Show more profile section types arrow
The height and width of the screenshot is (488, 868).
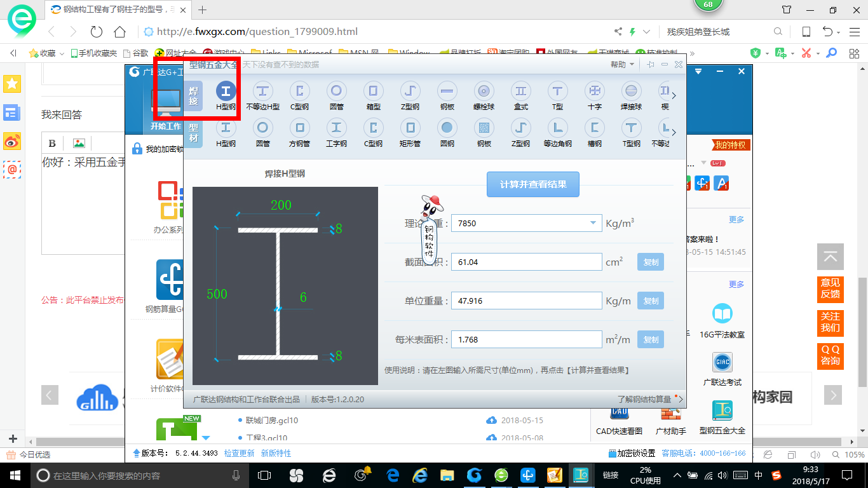pos(674,133)
